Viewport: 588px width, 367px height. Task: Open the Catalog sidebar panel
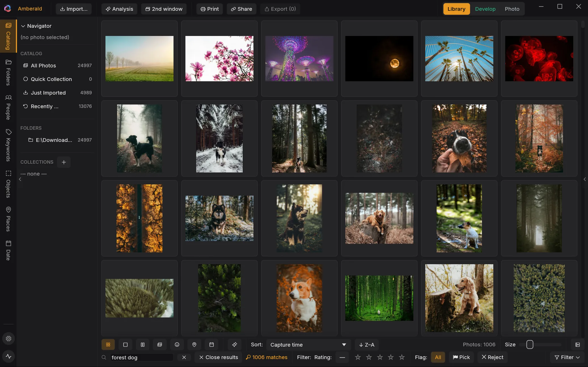[9, 36]
